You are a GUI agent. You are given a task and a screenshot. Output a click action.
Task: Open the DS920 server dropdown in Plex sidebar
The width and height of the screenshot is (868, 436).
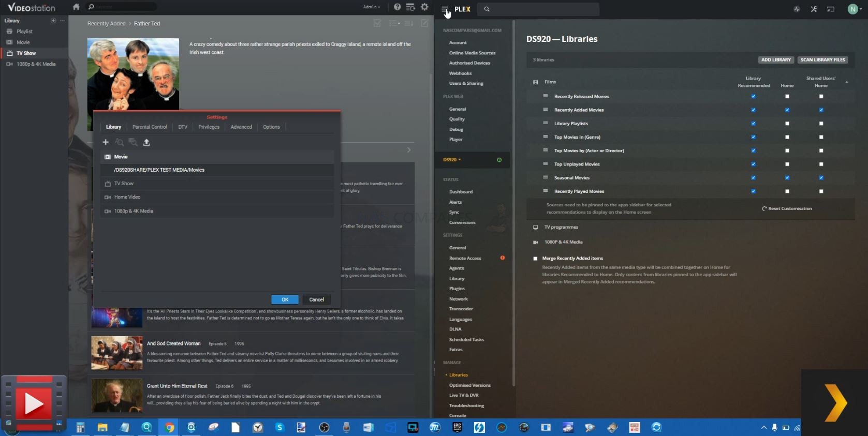452,160
